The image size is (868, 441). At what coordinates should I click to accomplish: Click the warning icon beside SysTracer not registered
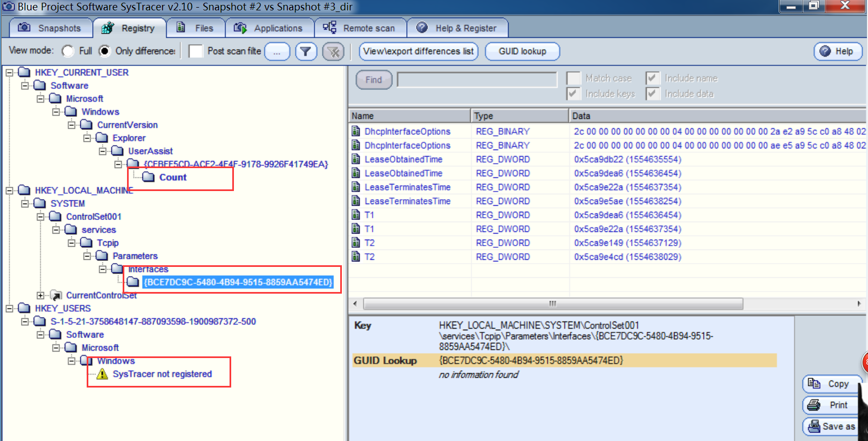[x=102, y=374]
